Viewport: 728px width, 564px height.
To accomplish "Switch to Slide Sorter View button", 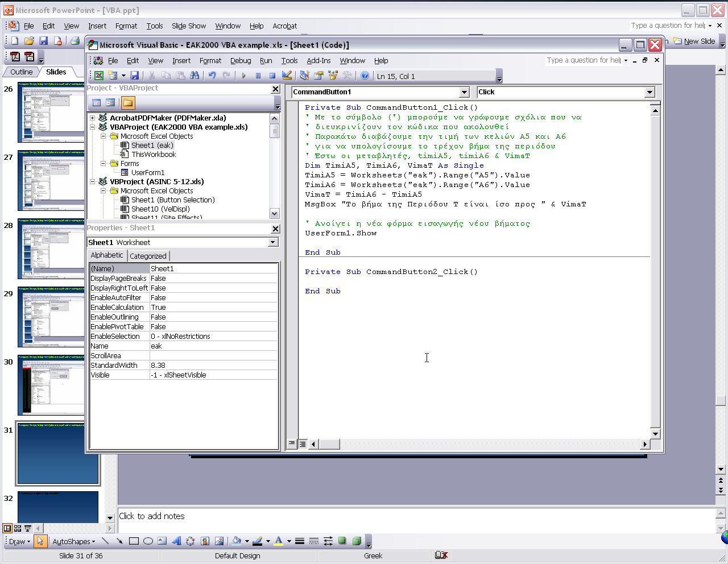I will coord(18,528).
